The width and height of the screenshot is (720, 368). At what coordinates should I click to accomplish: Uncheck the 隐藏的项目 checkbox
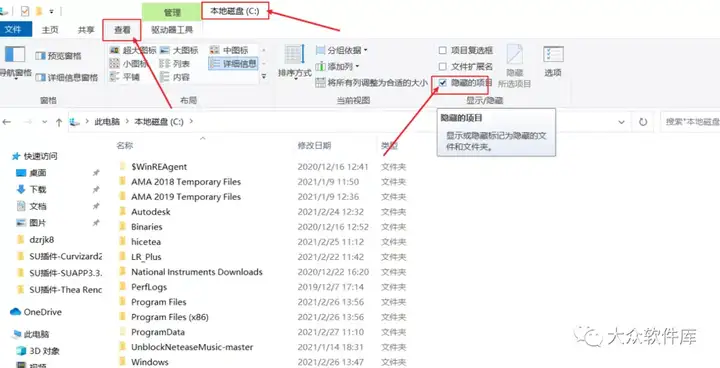(x=443, y=83)
